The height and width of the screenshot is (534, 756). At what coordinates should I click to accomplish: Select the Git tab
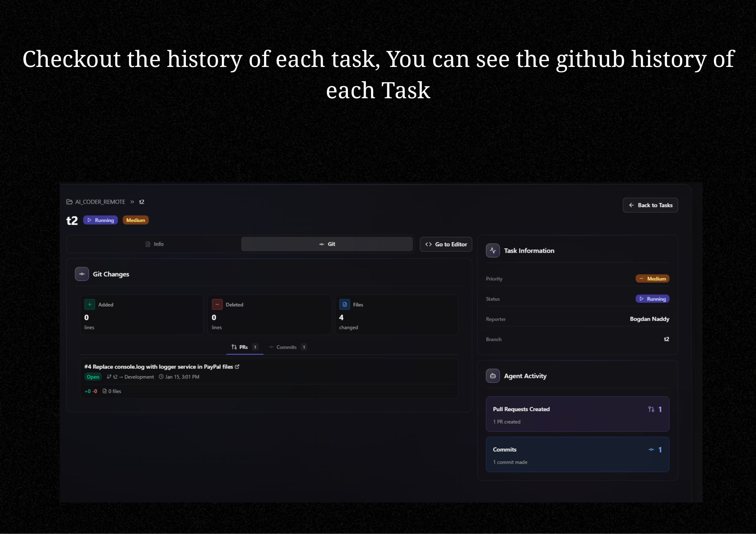(x=327, y=244)
